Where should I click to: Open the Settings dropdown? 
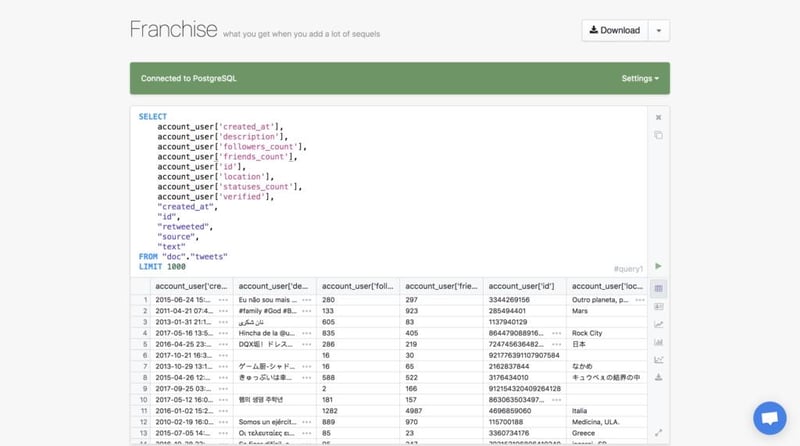point(640,79)
